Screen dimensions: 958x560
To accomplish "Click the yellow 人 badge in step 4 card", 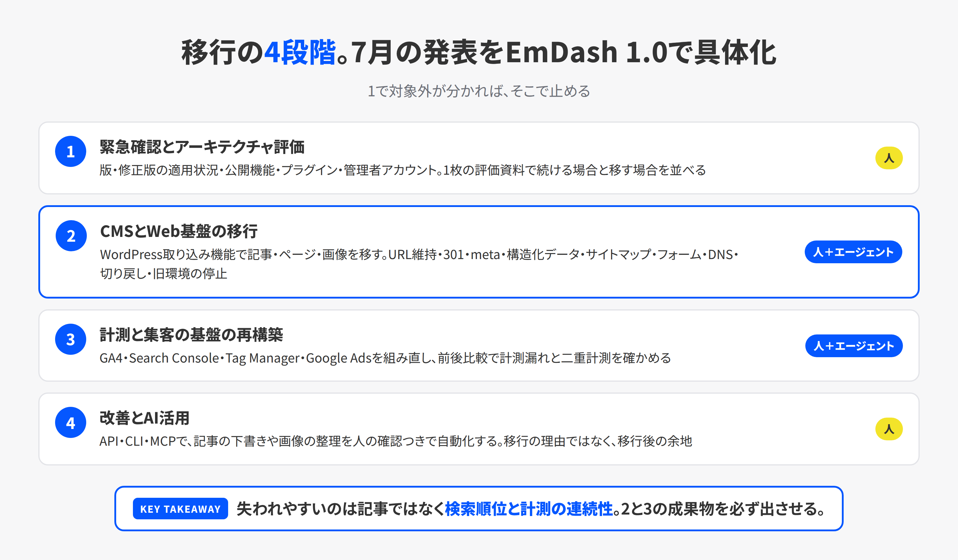I will click(889, 429).
